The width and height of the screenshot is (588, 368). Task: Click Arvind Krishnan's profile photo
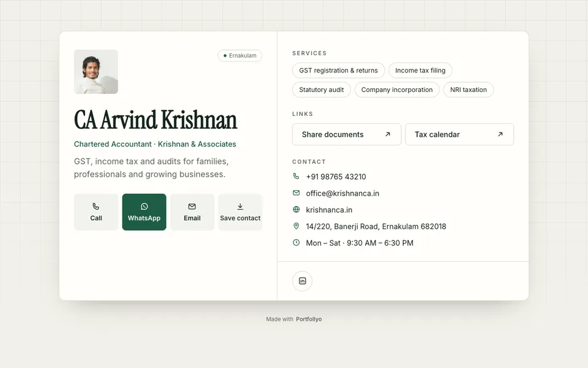coord(96,72)
